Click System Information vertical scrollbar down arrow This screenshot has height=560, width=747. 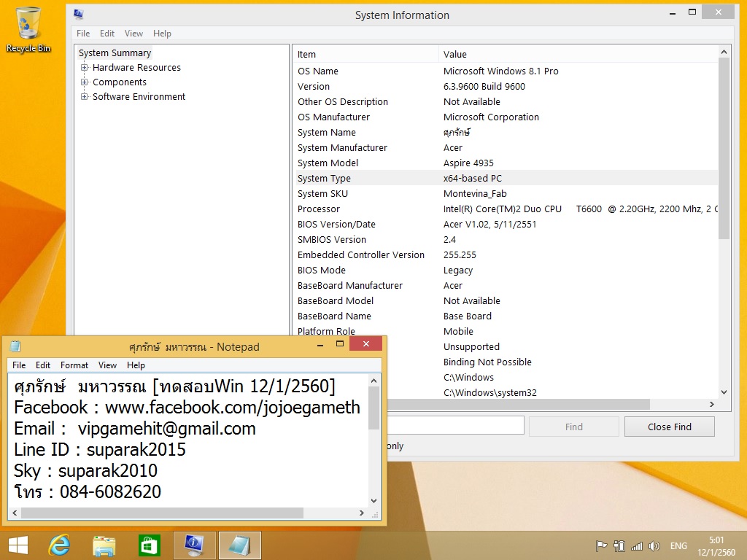[x=724, y=392]
